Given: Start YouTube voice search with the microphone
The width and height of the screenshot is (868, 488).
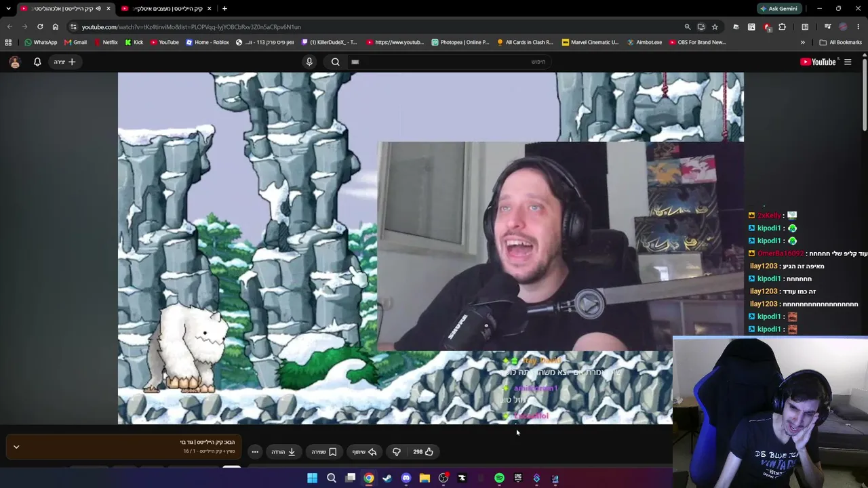Looking at the screenshot, I should pos(309,62).
